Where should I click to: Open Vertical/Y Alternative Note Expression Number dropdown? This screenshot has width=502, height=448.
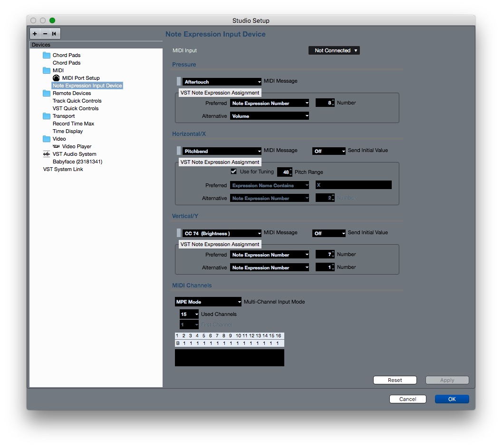(x=269, y=267)
